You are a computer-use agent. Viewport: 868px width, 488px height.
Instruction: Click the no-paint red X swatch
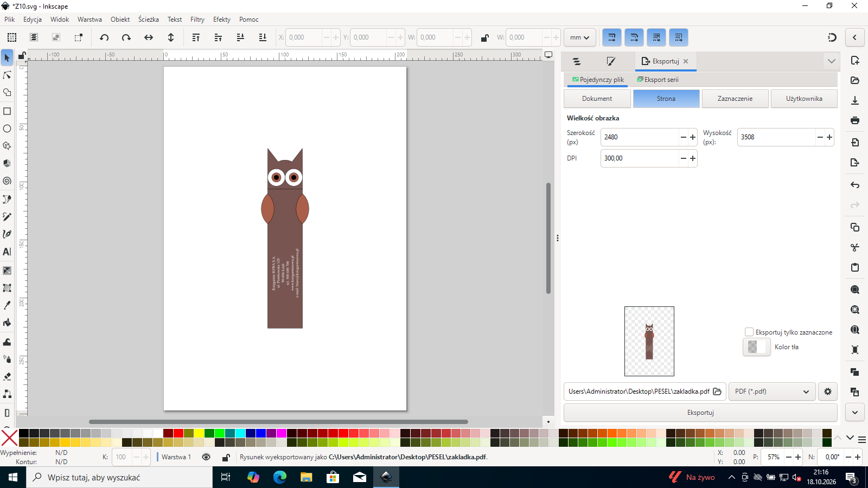[x=9, y=438]
